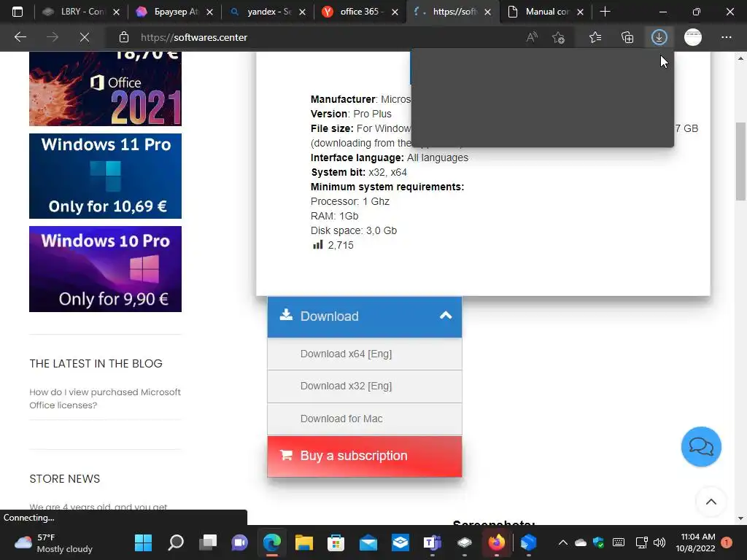Open Edge settings and more menu

(x=726, y=37)
